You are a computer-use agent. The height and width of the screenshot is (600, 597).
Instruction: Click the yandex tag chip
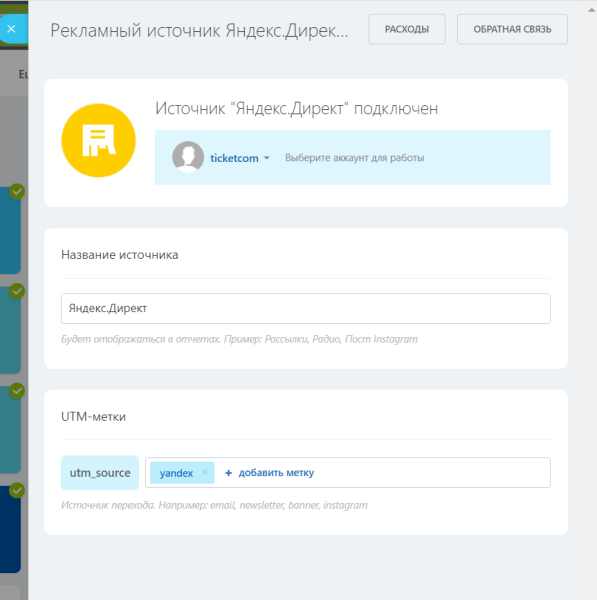click(182, 473)
